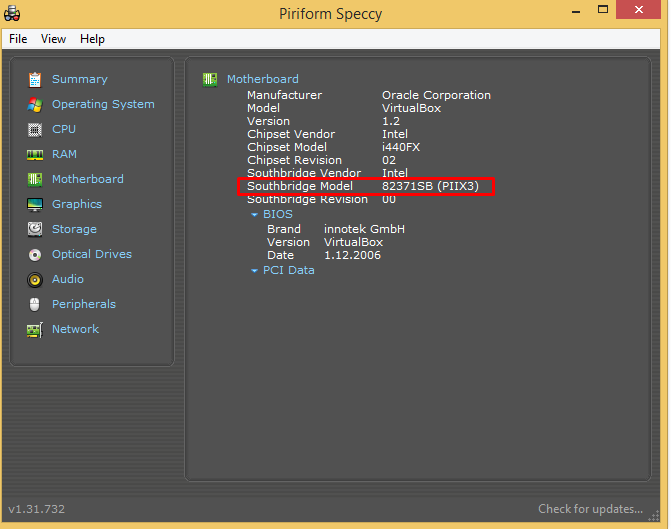Open the Network card icon

[35, 329]
